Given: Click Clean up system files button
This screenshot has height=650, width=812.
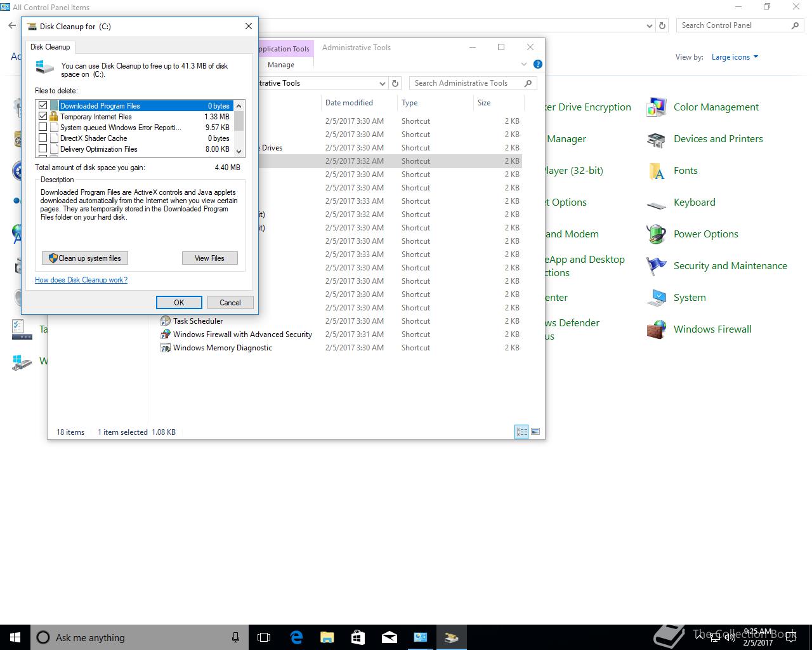Looking at the screenshot, I should [85, 258].
